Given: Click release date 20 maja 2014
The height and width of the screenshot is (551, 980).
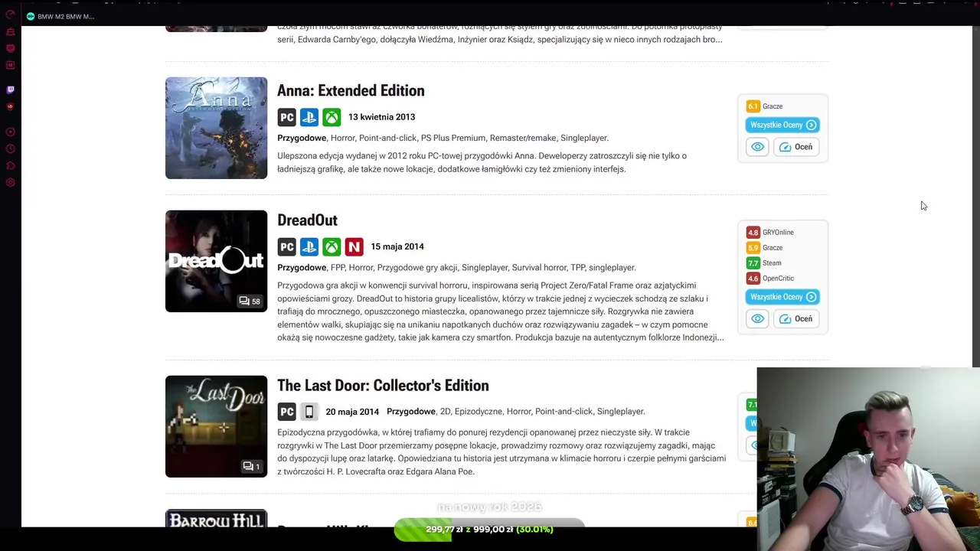Looking at the screenshot, I should (352, 412).
